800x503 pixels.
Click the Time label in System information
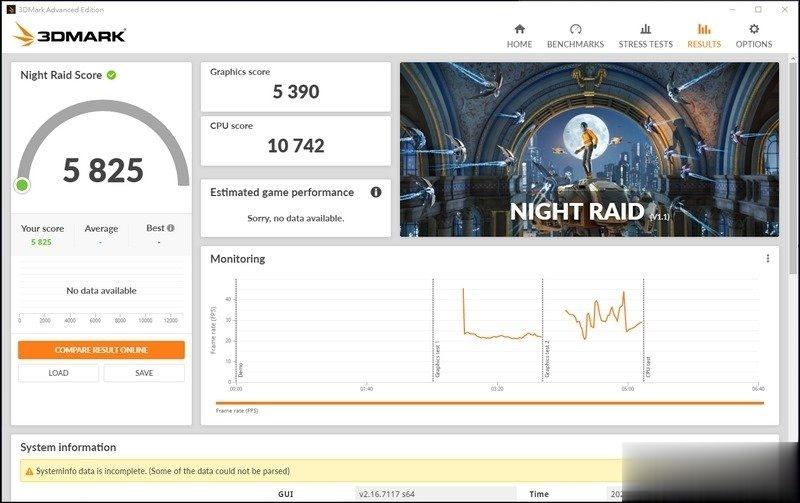pyautogui.click(x=539, y=494)
